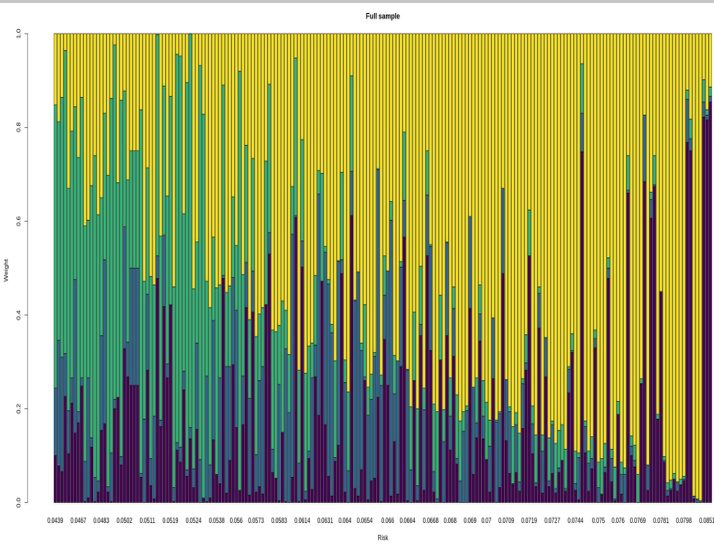Viewport: 714px width, 546px height.
Task: Click the "Risk" x-axis label
Action: (382, 538)
